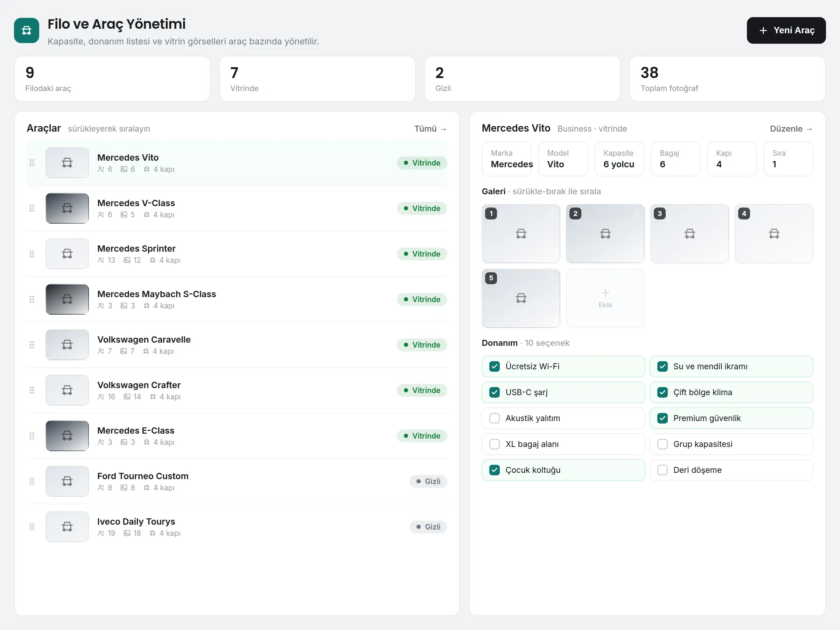Image resolution: width=840 pixels, height=630 pixels.
Task: Click the Marka field showing Mercedes
Action: pos(506,159)
